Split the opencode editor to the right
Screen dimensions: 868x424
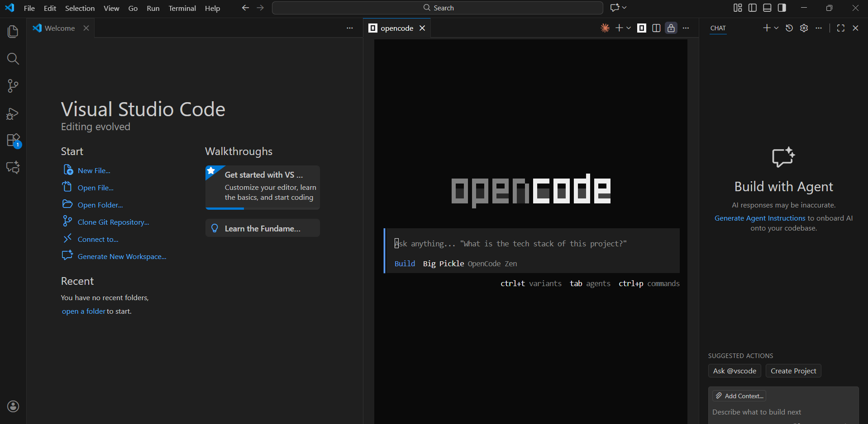(x=656, y=28)
